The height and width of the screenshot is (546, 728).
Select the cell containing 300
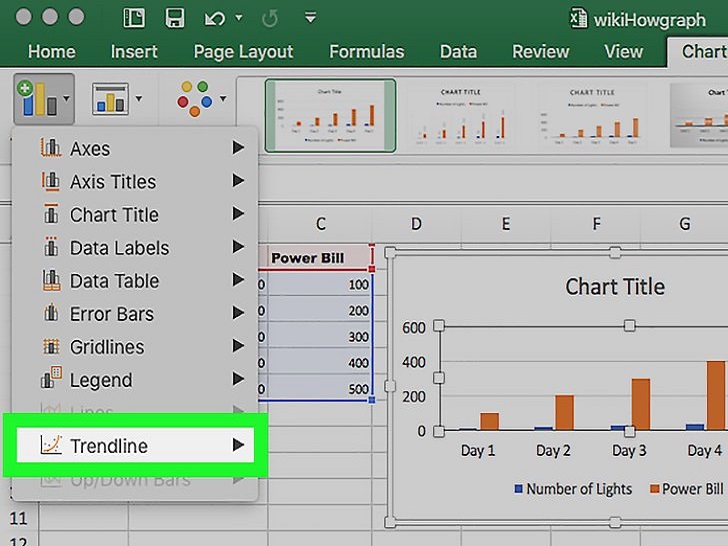click(320, 336)
